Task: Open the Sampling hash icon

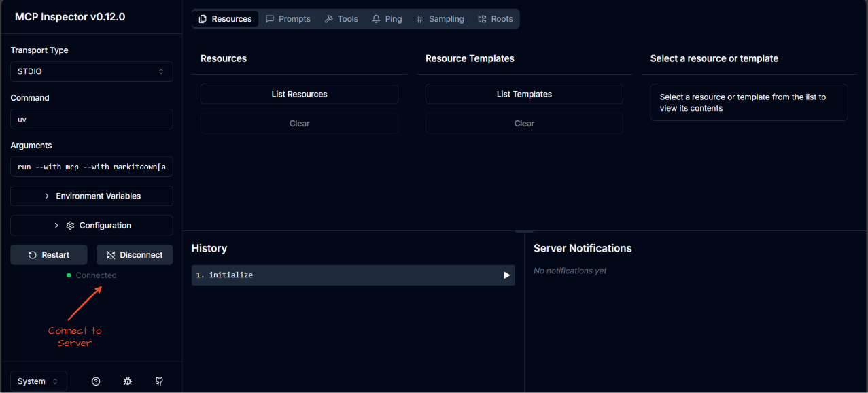Action: click(419, 18)
